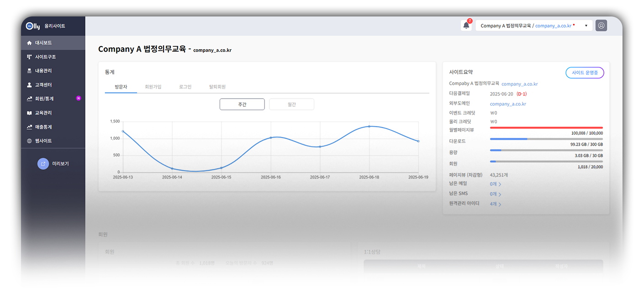644x299 pixels.
Task: Select the 주간 weekly toggle
Action: coord(242,105)
